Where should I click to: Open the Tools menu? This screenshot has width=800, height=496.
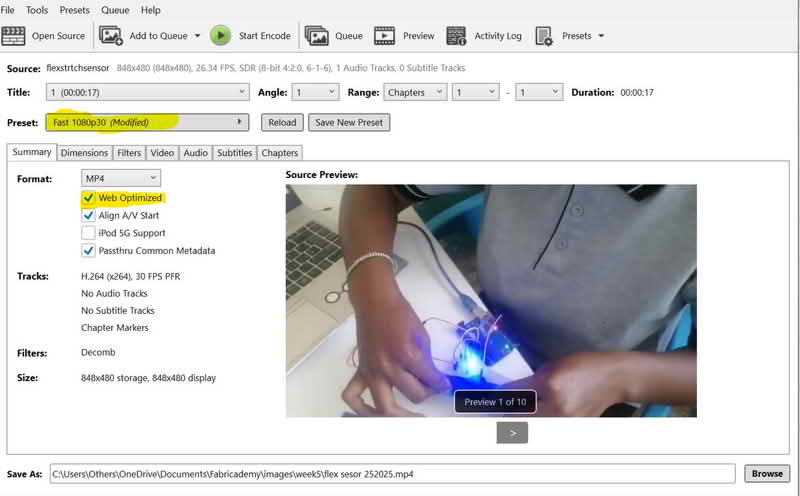point(37,10)
